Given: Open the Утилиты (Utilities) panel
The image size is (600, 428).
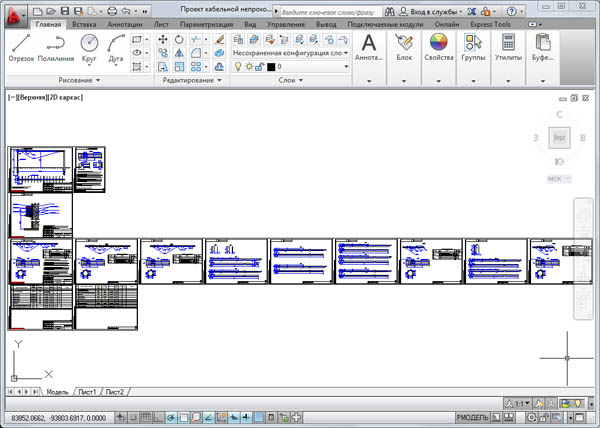Looking at the screenshot, I should [x=508, y=47].
